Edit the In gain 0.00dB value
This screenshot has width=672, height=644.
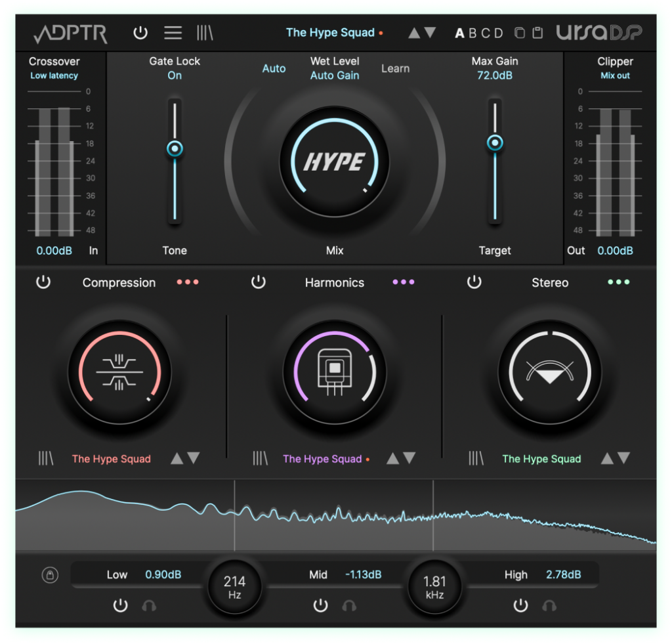[54, 250]
